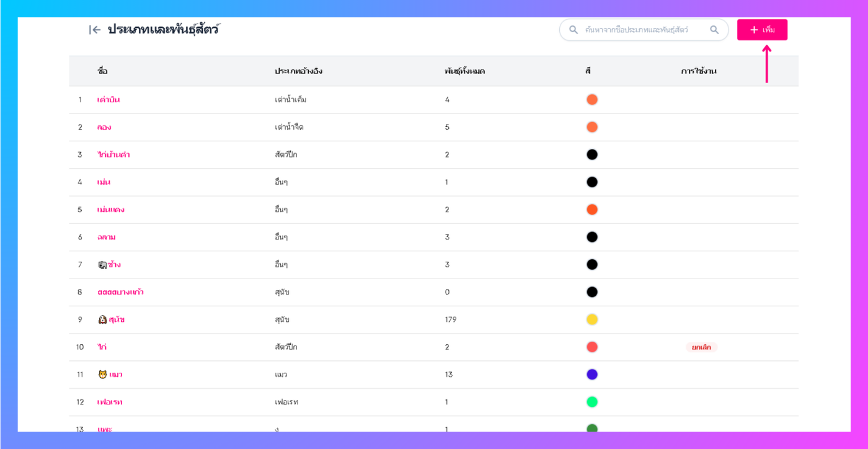Open the เต่าบิน entry link
The height and width of the screenshot is (449, 868).
click(108, 100)
